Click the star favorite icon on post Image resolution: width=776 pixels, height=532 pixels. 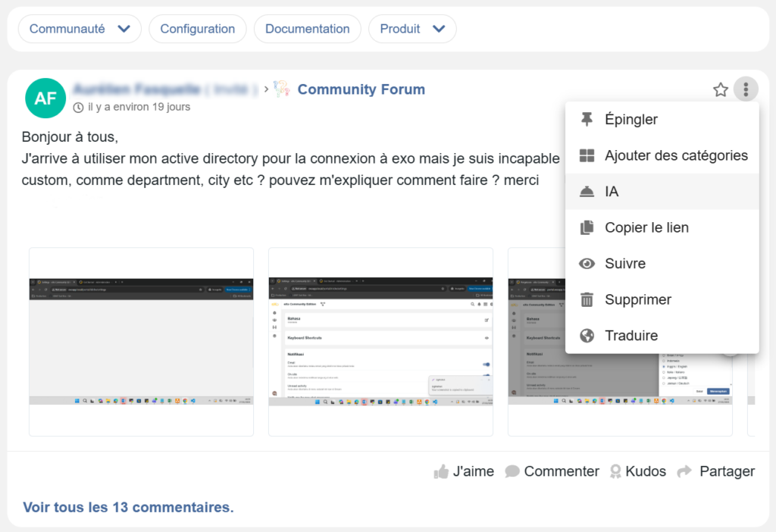720,90
